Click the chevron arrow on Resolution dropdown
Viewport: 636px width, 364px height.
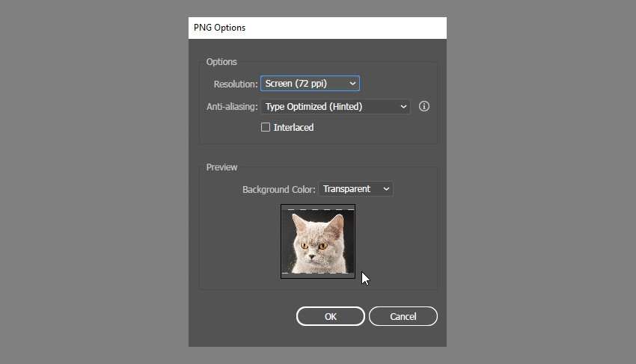(352, 84)
